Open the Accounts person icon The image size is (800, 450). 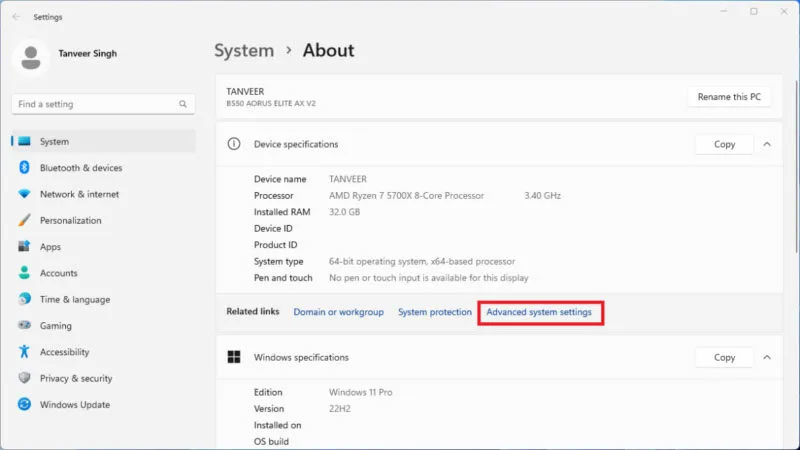[24, 273]
